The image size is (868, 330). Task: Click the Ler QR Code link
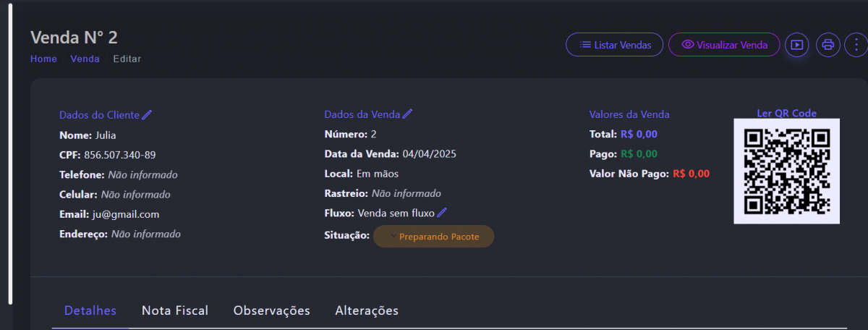(786, 113)
